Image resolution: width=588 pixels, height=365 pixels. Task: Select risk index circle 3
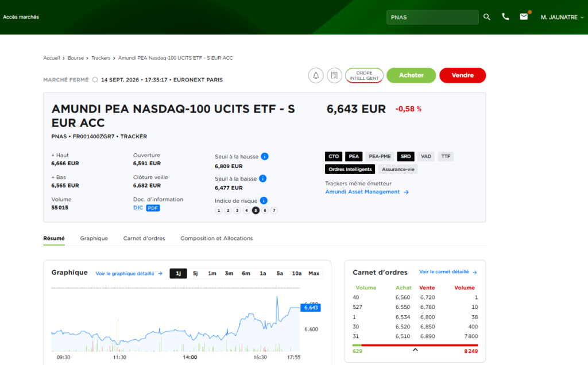pyautogui.click(x=237, y=210)
